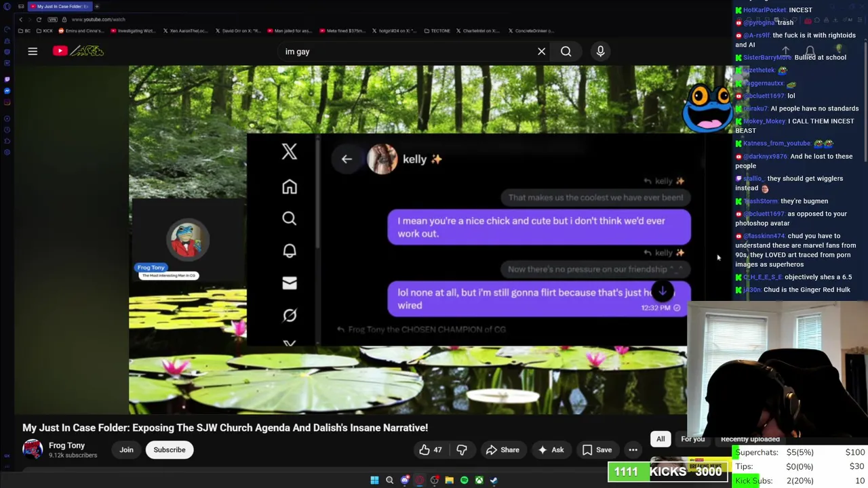The width and height of the screenshot is (868, 488).
Task: Start voice search with the microphone
Action: pos(600,52)
